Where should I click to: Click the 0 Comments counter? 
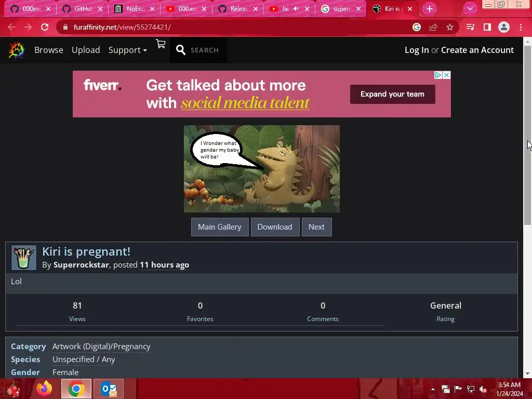click(323, 312)
